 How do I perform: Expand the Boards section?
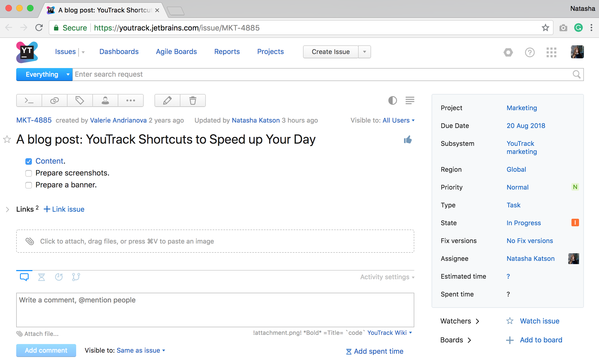456,340
